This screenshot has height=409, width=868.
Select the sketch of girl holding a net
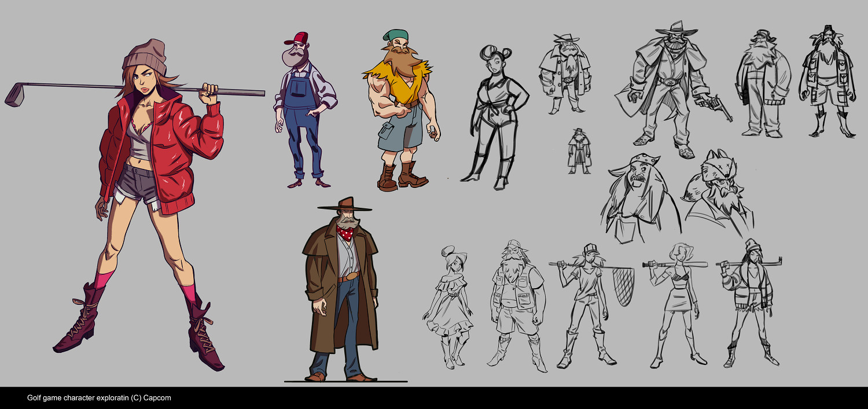point(584,304)
